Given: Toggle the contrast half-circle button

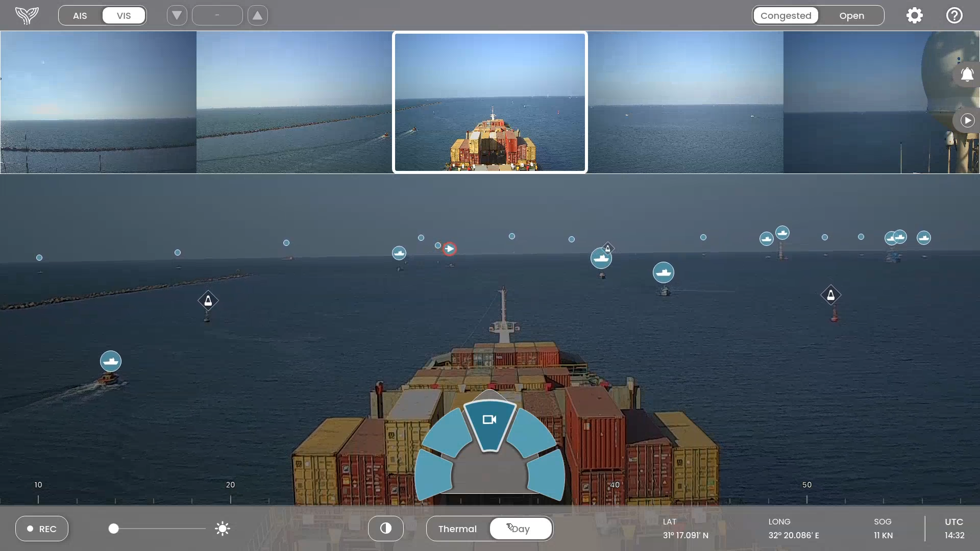Looking at the screenshot, I should pyautogui.click(x=385, y=529).
